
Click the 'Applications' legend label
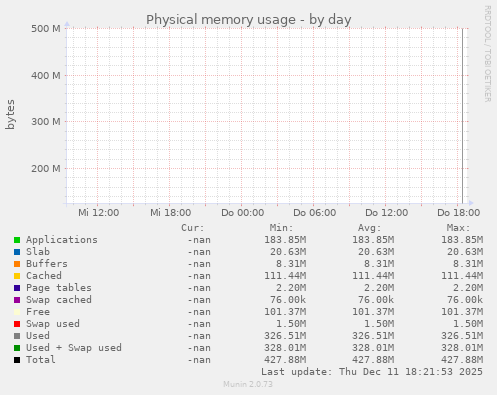click(x=62, y=240)
